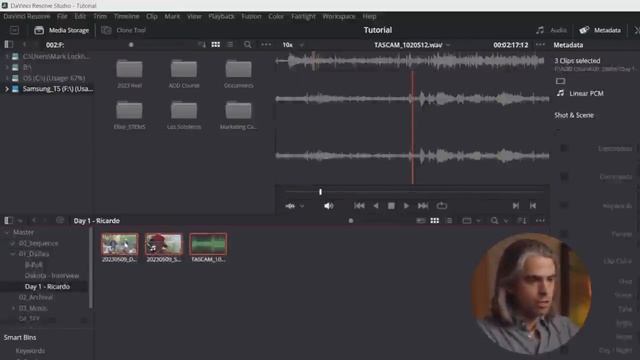Toggle media storage sidebar layout icon

click(x=9, y=44)
